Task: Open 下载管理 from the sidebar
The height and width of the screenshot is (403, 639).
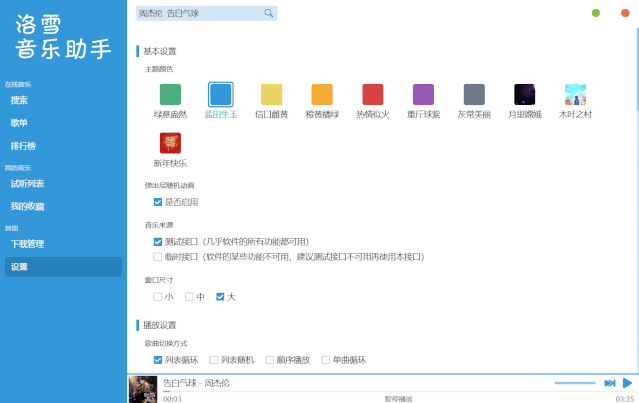Action: point(28,244)
